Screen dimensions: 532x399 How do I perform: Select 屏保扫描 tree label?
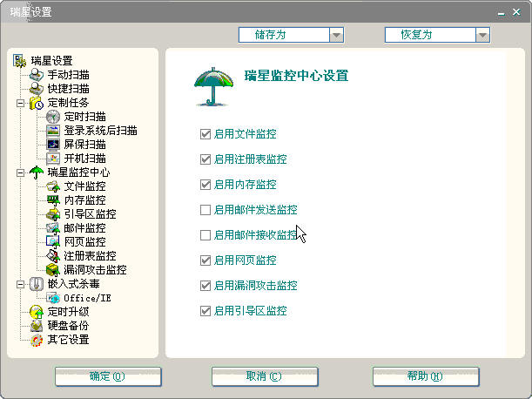click(84, 145)
